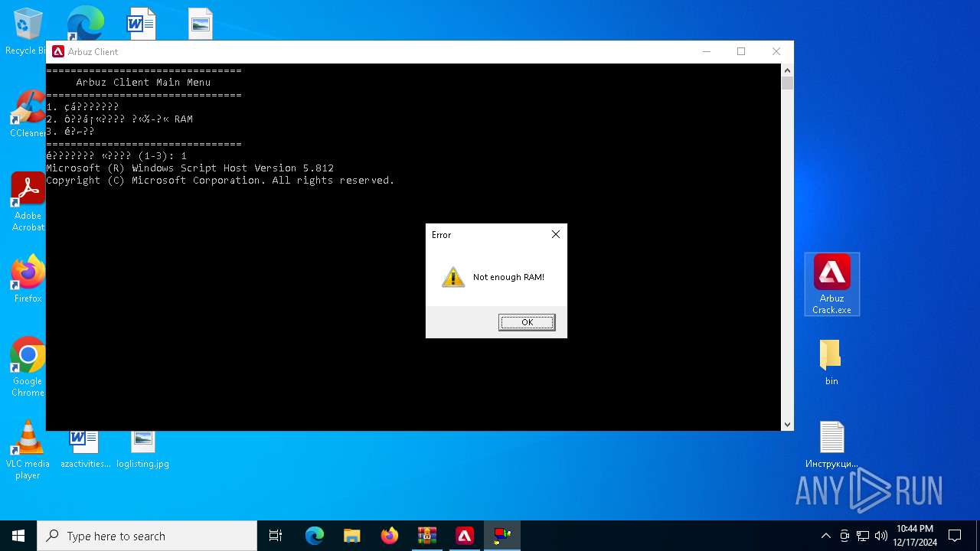
Task: Click the network tray icon
Action: click(x=863, y=536)
